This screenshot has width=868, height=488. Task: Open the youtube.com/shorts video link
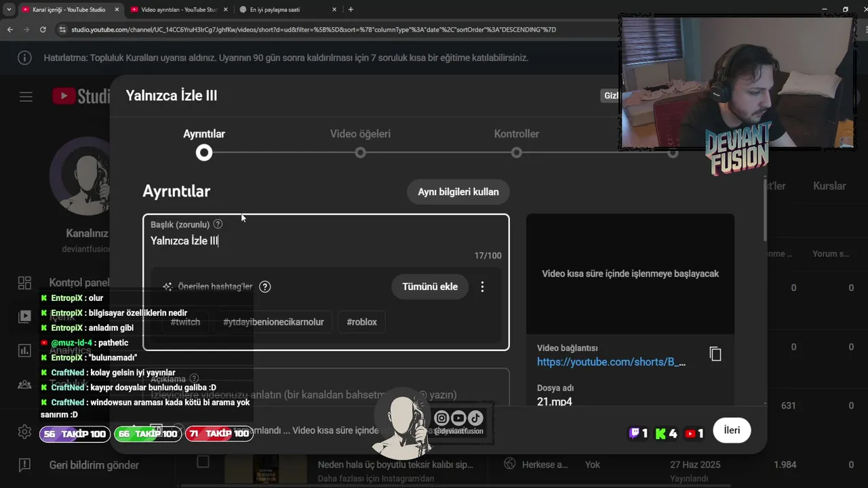click(x=612, y=362)
